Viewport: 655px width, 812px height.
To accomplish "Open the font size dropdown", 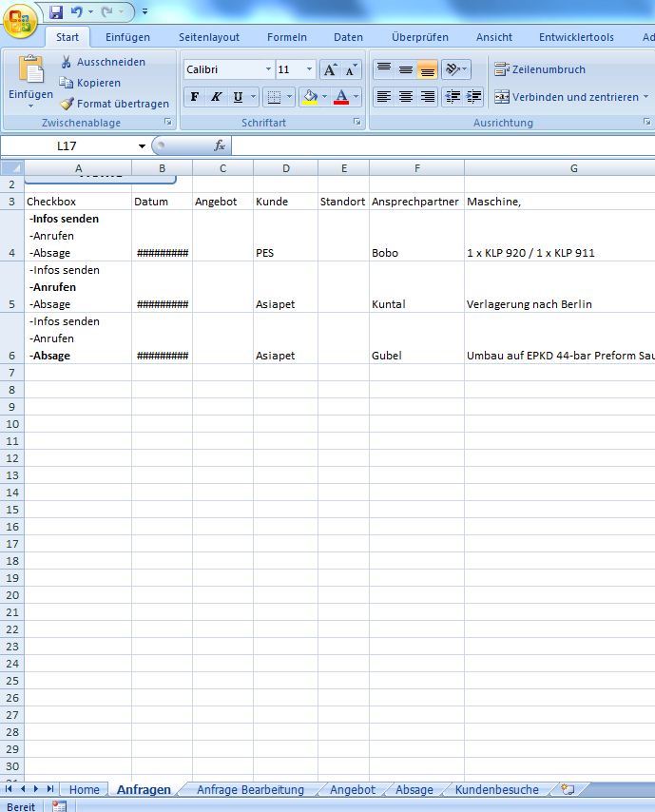I will (309, 69).
